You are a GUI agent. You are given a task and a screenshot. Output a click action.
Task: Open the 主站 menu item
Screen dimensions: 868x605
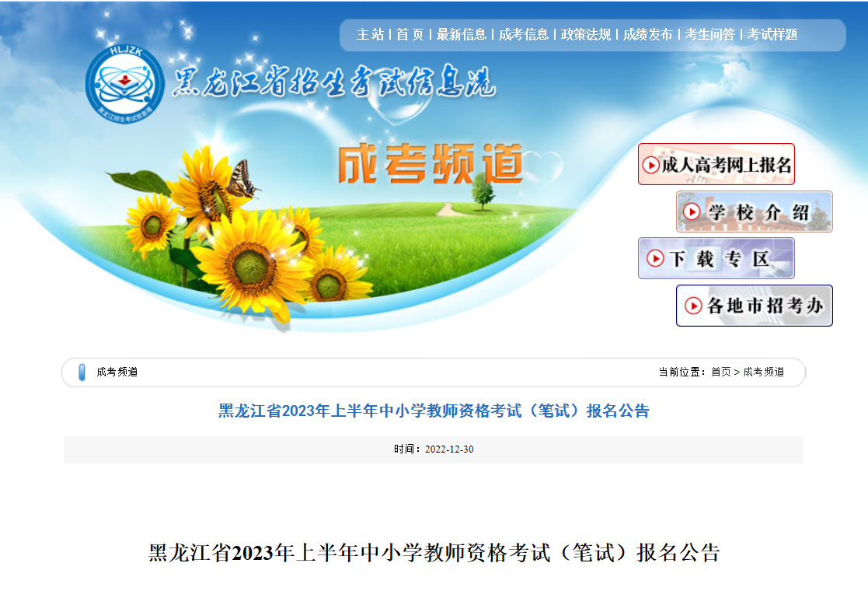pos(371,34)
